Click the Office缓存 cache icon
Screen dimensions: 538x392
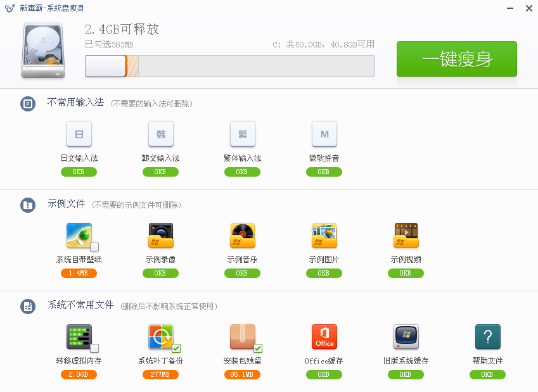(x=324, y=336)
